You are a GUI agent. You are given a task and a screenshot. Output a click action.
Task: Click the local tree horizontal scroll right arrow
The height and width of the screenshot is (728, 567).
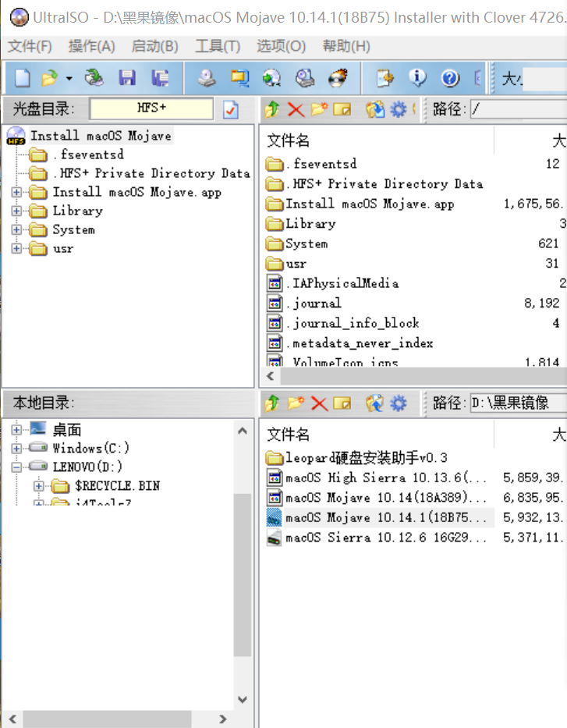[222, 719]
